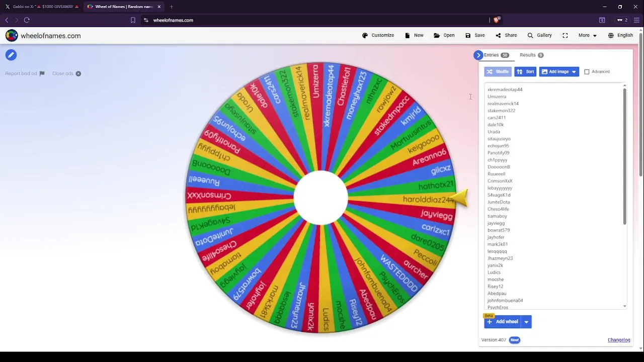This screenshot has width=644, height=362.
Task: Select entry realmaverick14 in the list
Action: click(503, 104)
